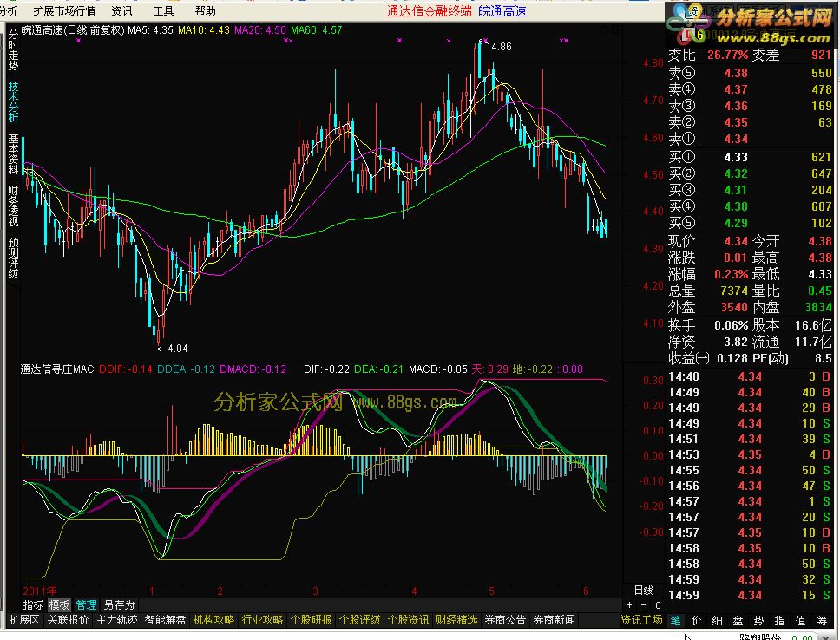Image resolution: width=840 pixels, height=640 pixels.
Task: Open the 行业攻略 bottom tab
Action: tap(262, 620)
